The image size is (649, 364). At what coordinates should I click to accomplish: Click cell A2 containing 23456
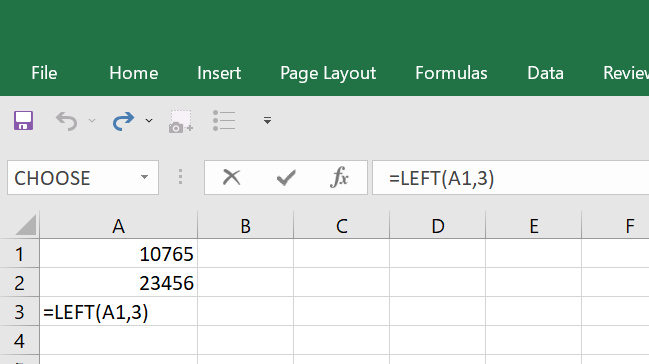coord(118,282)
